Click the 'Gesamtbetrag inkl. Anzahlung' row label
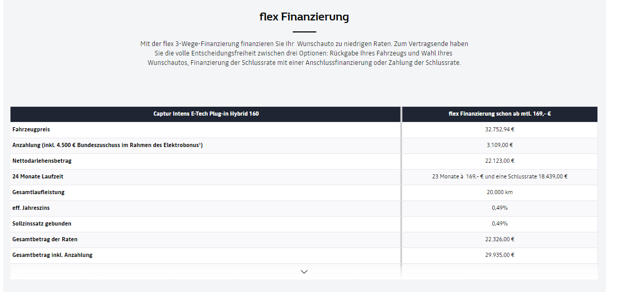This screenshot has width=644, height=292. (52, 255)
